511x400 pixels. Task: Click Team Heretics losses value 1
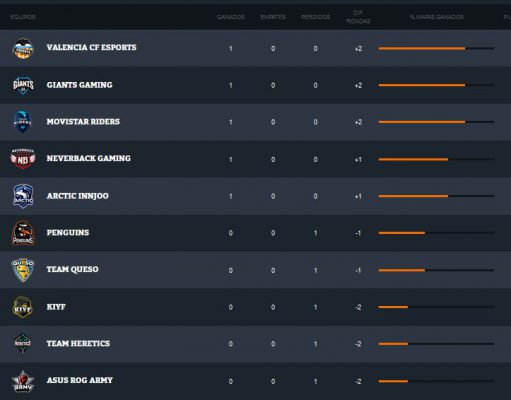pos(315,344)
